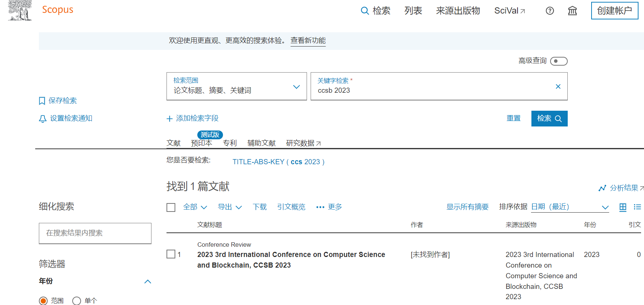644x305 pixels.
Task: Click the bell icon for 设置检索通知
Action: coord(43,118)
